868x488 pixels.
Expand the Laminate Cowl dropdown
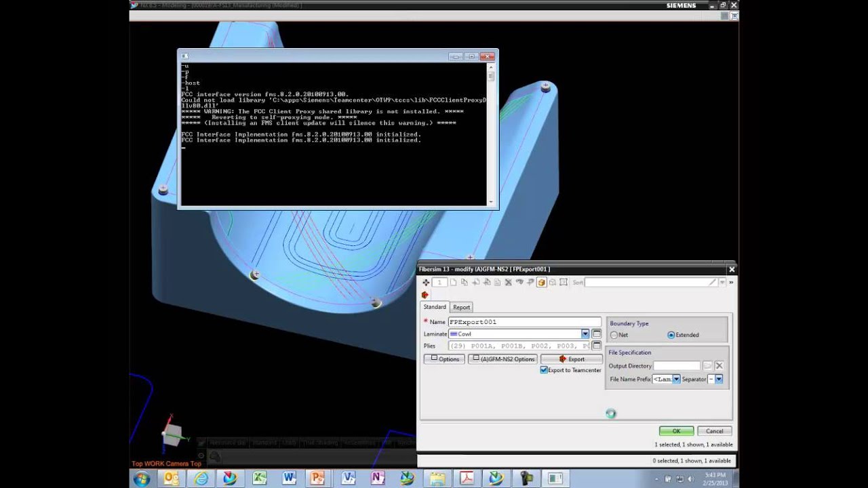(x=585, y=333)
